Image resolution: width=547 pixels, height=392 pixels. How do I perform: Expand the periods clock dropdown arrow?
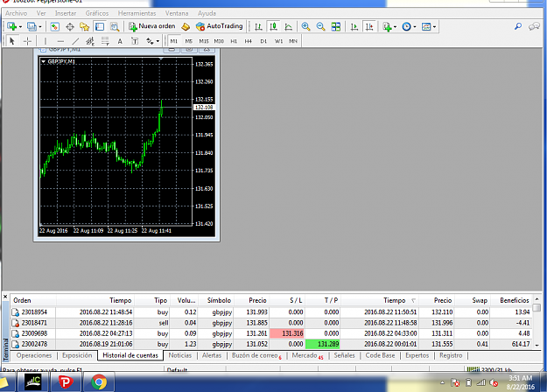click(415, 27)
